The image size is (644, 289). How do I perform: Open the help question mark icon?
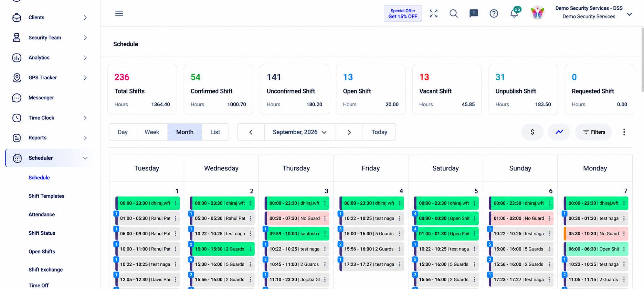[x=494, y=13]
